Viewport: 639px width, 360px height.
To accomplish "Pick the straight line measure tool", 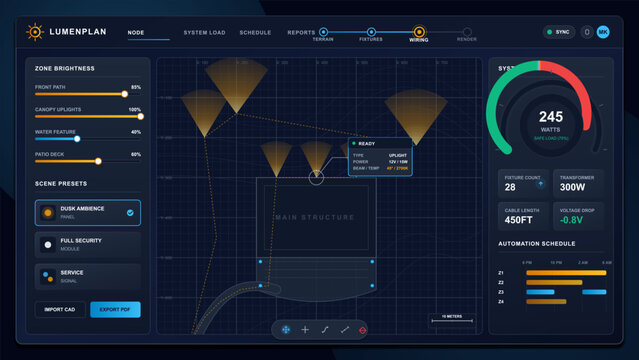I will [345, 330].
